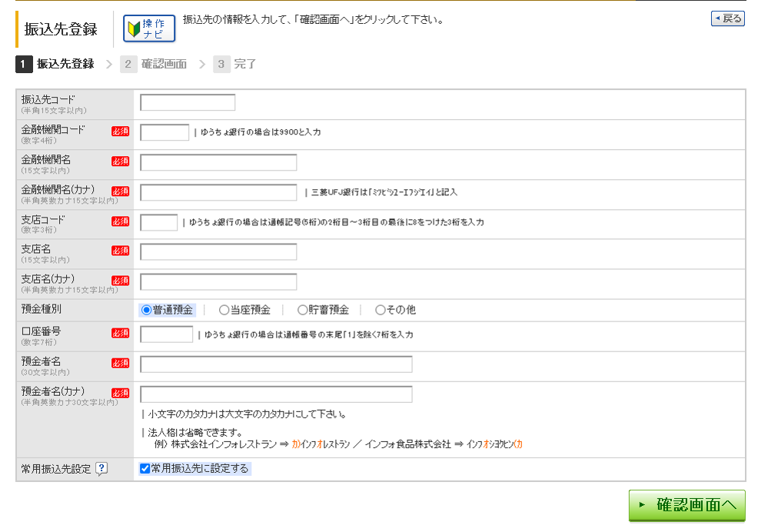Uncheck 常用振込先に設定する checkbox
The image size is (758, 532).
point(145,469)
